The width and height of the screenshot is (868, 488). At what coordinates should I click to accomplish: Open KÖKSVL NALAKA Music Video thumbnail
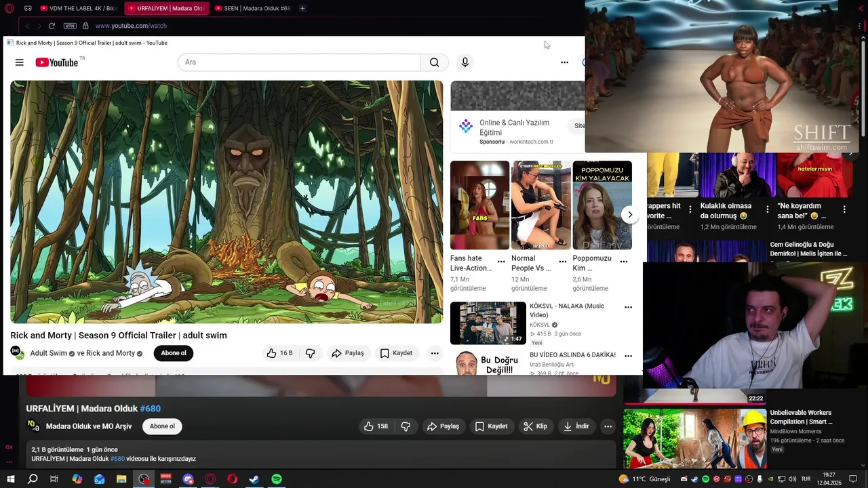(488, 323)
